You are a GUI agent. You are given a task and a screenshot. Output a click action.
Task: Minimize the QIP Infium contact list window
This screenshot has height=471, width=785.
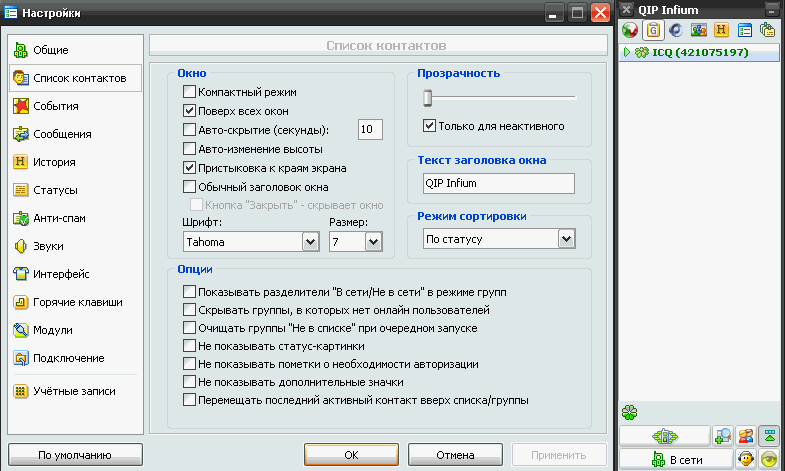pos(772,10)
